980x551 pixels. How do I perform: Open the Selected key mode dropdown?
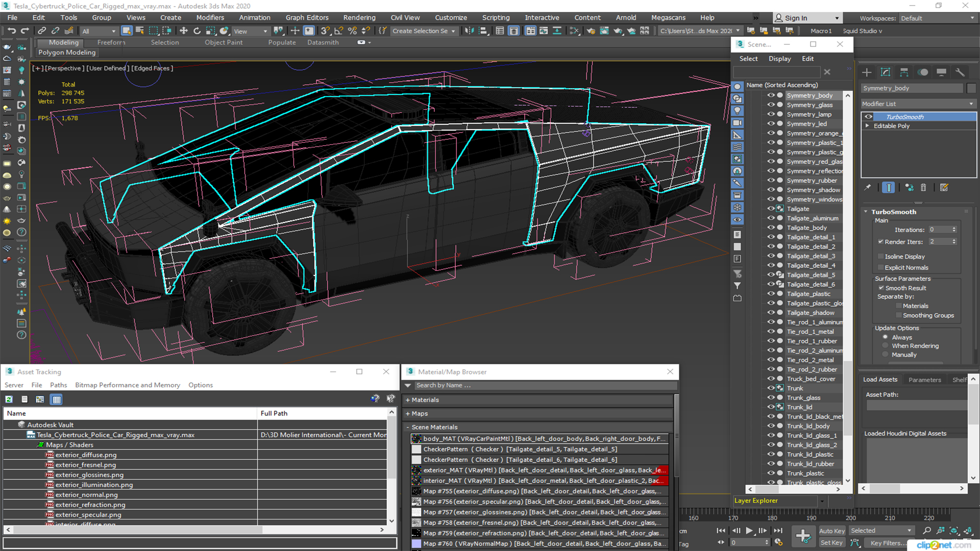click(881, 531)
